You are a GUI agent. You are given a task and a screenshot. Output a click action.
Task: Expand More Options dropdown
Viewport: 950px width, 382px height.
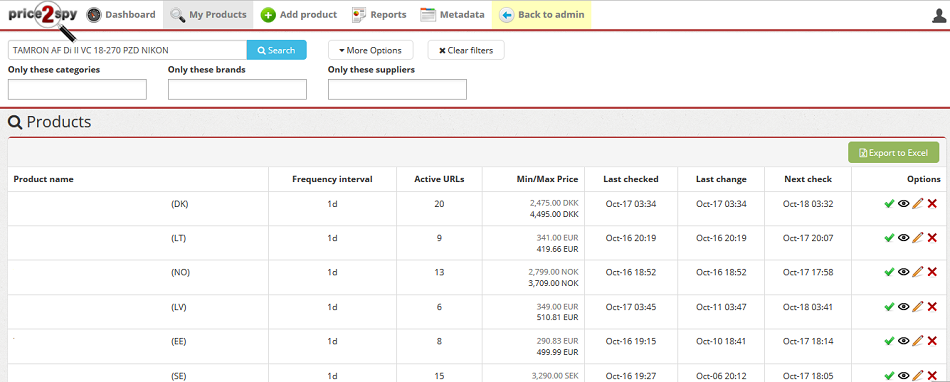point(370,50)
